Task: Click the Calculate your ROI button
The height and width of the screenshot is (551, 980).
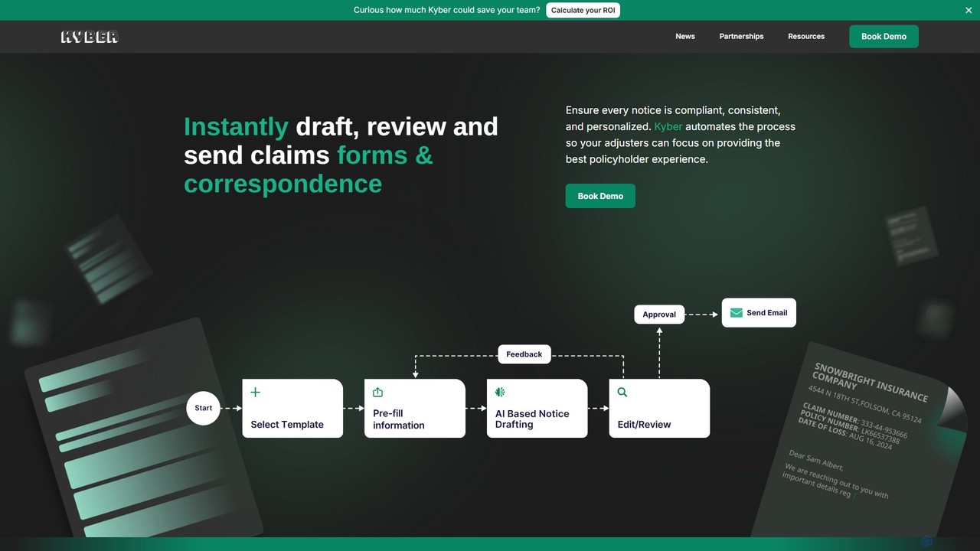Action: coord(583,10)
